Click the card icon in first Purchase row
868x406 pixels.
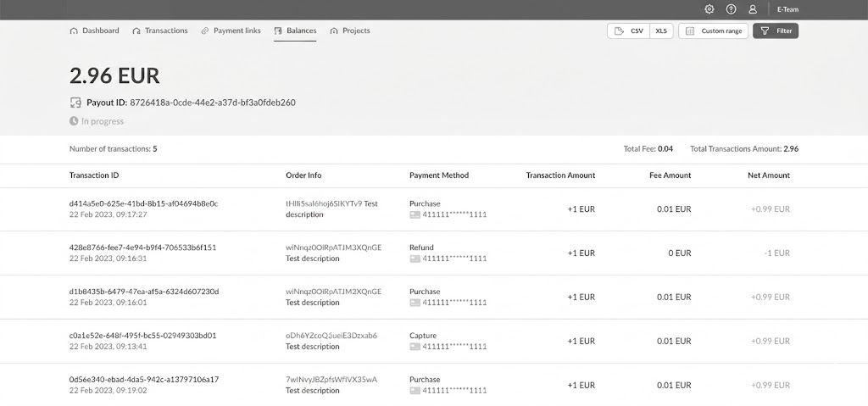415,214
